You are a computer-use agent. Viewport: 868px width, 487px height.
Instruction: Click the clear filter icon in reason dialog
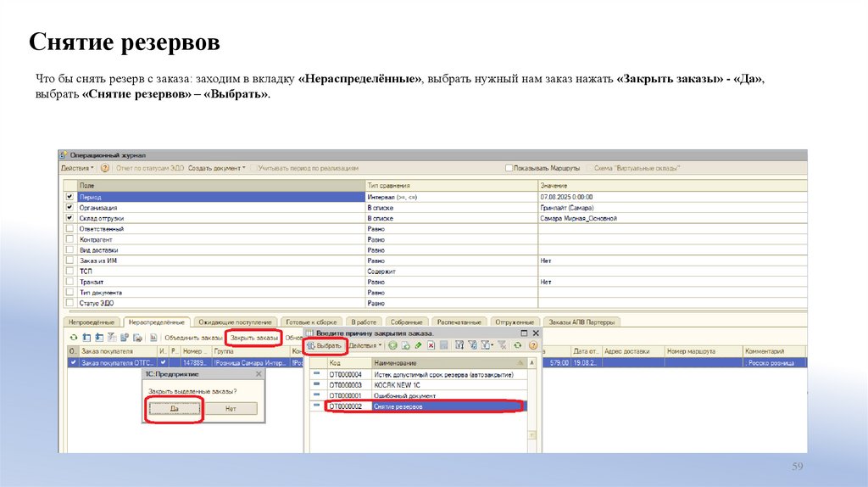tap(502, 345)
